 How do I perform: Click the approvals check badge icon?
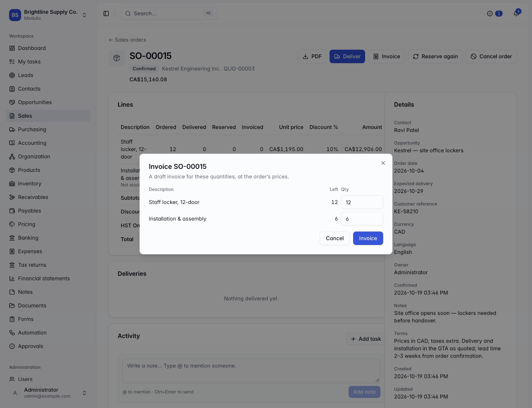(490, 14)
